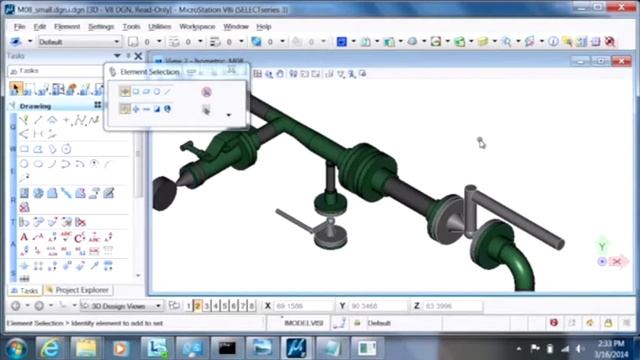Choose Line selection method in Element Selection
The width and height of the screenshot is (640, 360).
pyautogui.click(x=167, y=91)
